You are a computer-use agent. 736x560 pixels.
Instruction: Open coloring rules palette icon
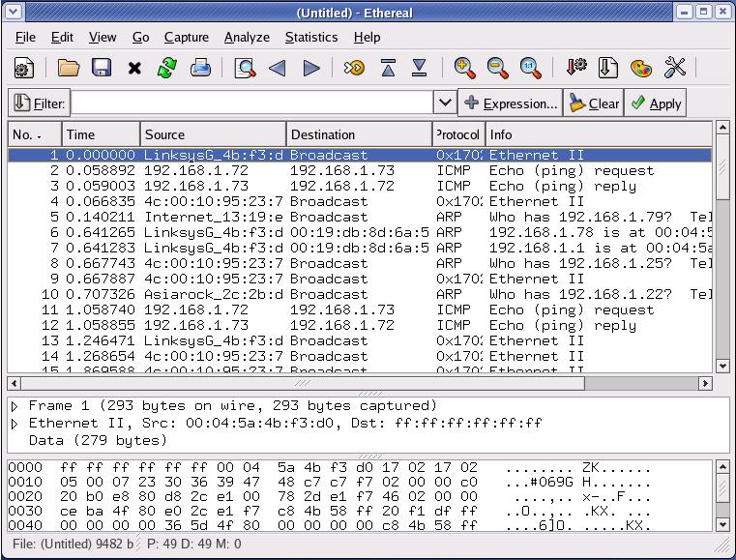641,69
